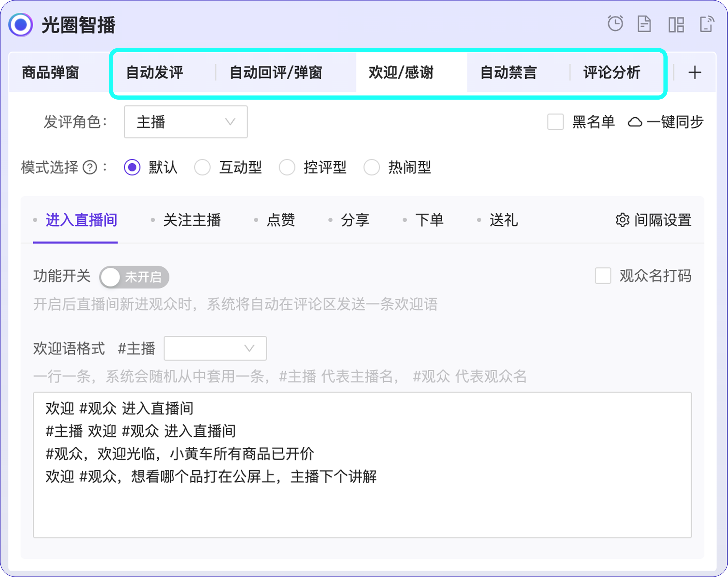728x577 pixels.
Task: Click the cloud one-key sync icon
Action: pos(635,122)
